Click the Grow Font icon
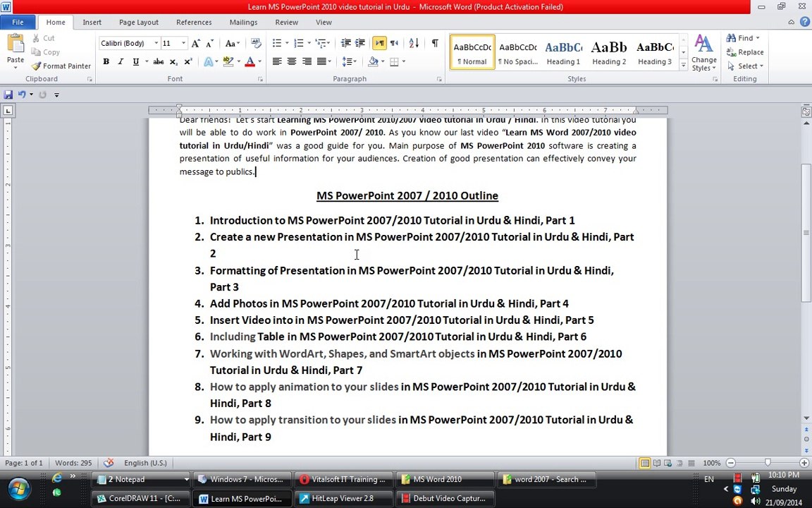The width and height of the screenshot is (812, 508). pos(196,44)
